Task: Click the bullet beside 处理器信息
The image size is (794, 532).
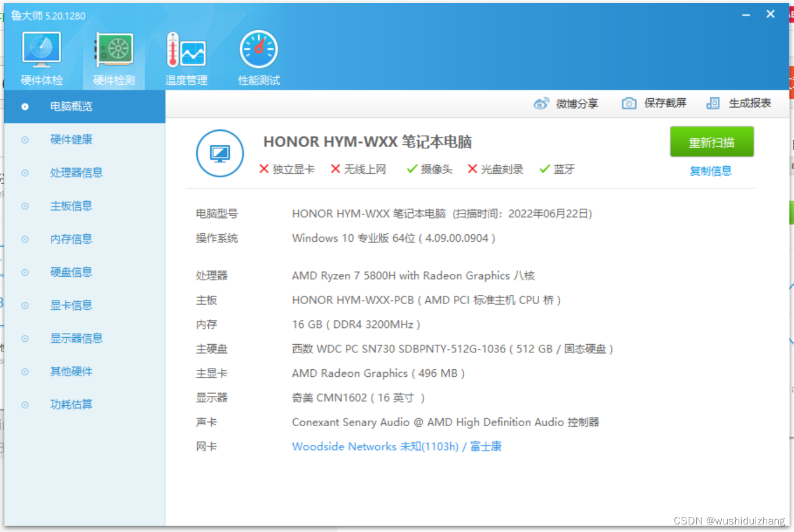Action: 25,173
